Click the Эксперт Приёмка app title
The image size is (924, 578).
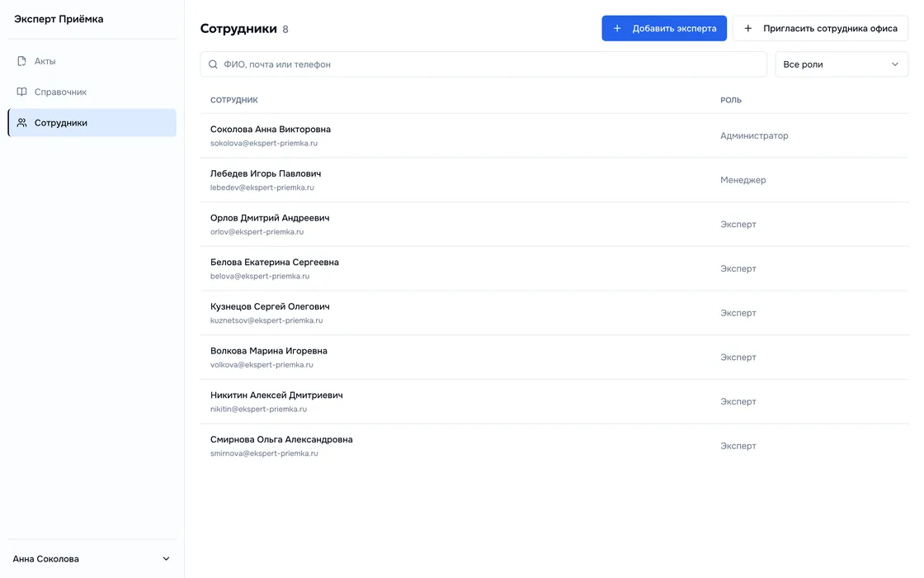(59, 19)
